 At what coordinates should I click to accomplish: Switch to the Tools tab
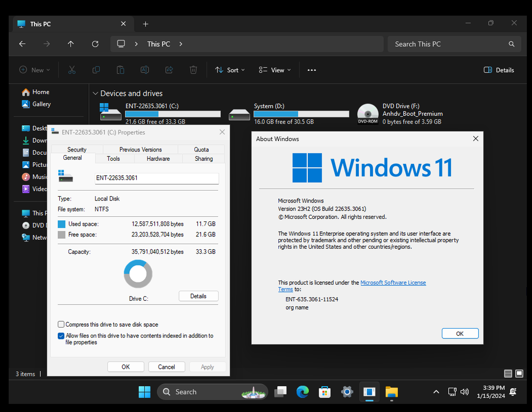click(x=113, y=159)
